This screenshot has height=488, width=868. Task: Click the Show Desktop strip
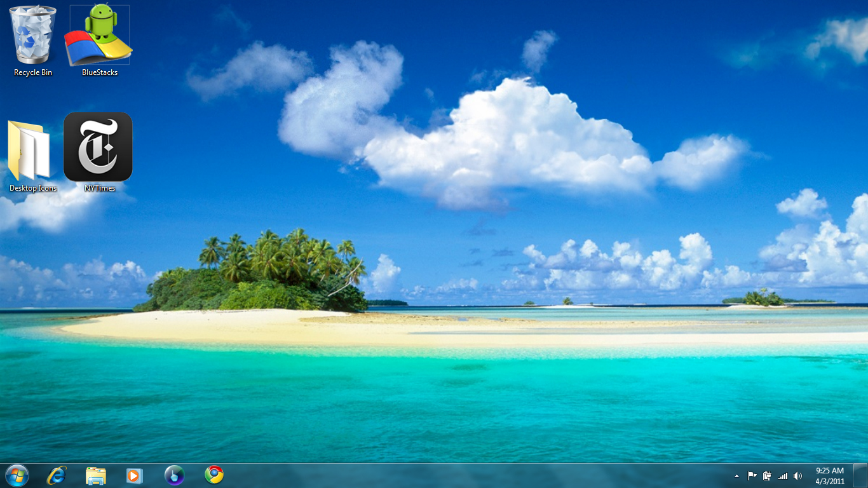860,475
